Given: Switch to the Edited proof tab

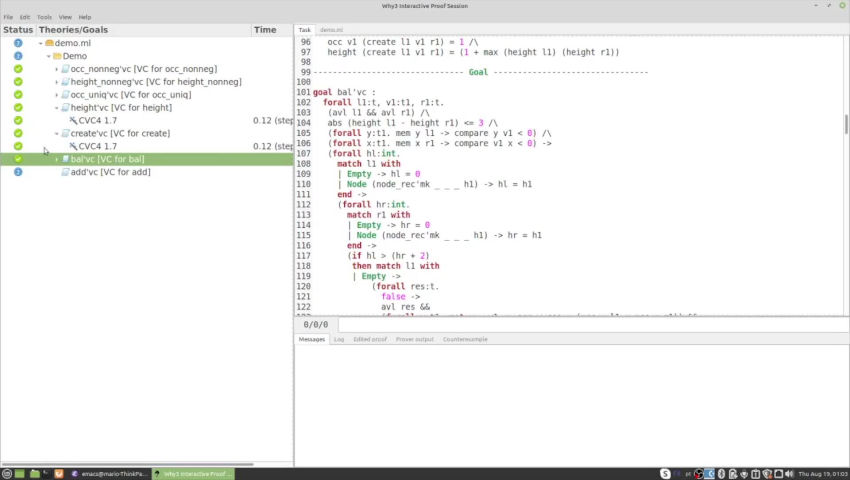Looking at the screenshot, I should [x=370, y=339].
